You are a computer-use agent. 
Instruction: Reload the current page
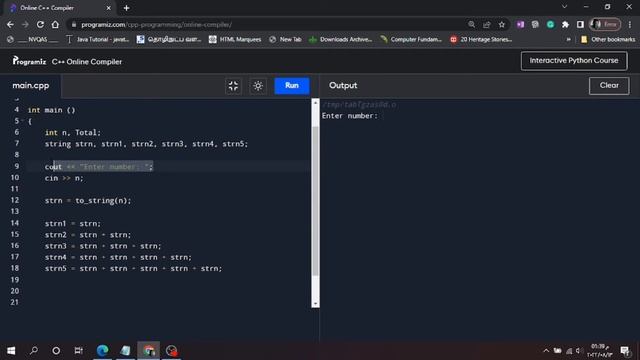pos(40,24)
